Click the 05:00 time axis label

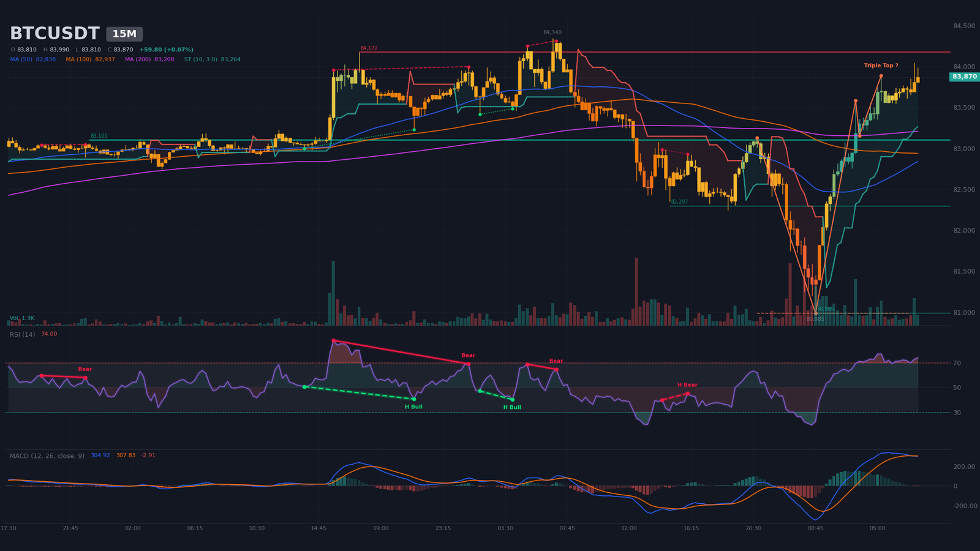coord(878,528)
